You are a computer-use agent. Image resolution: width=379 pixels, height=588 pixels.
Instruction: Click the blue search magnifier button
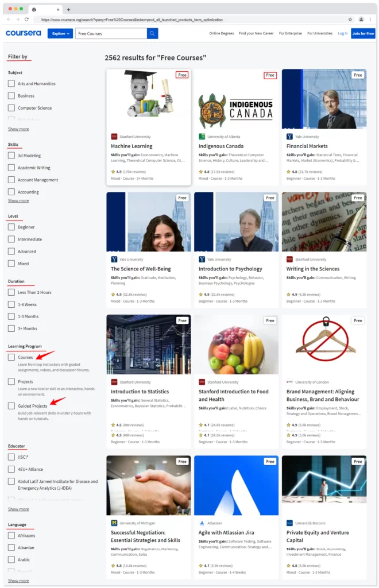[x=152, y=33]
